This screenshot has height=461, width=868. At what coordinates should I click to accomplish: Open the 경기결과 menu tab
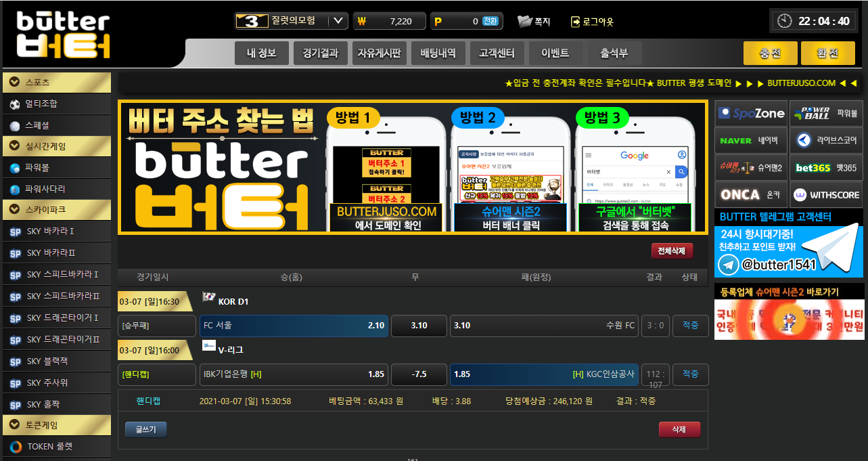tap(321, 53)
